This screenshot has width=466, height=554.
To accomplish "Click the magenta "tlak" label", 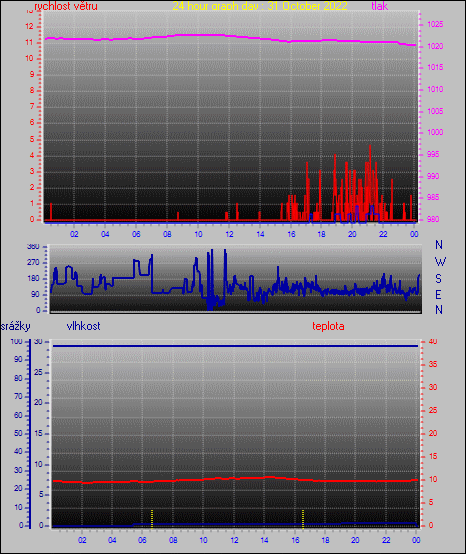I will pos(380,6).
